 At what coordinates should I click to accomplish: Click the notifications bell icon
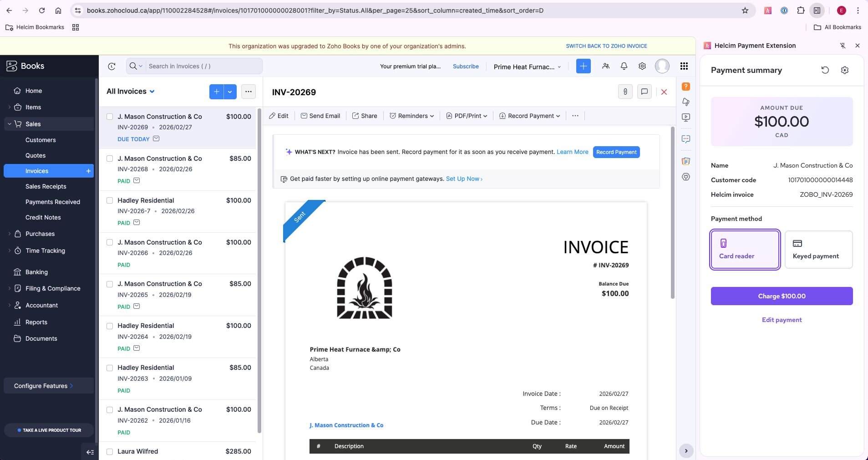[x=624, y=66]
